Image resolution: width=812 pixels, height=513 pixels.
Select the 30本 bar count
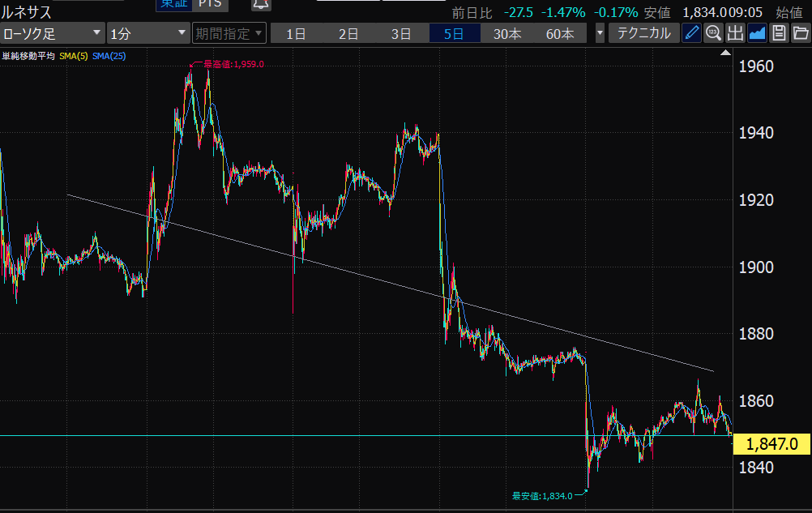(507, 34)
